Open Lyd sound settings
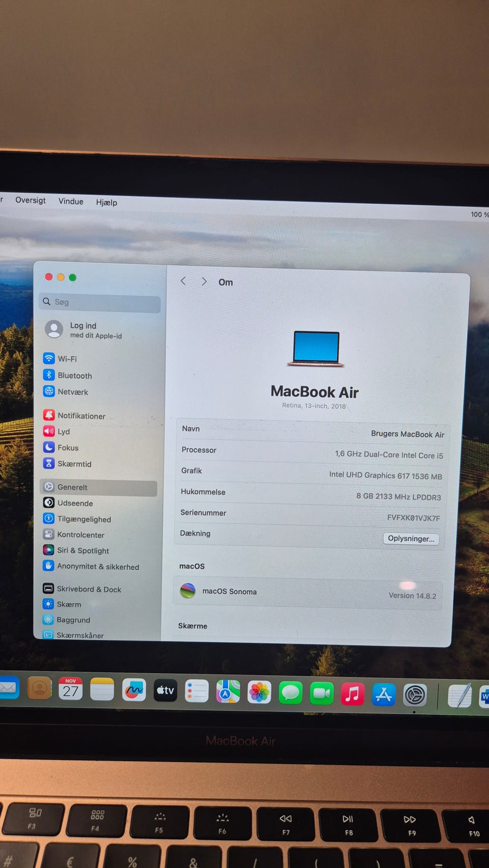Screen dimensions: 489x868 [x=57, y=431]
